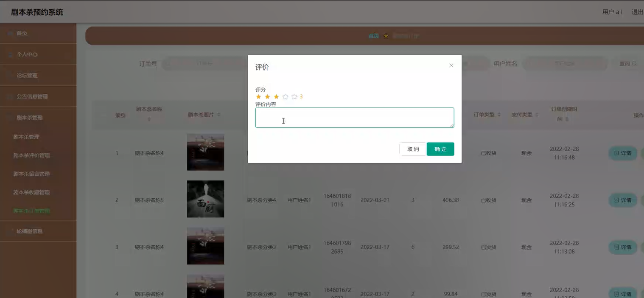
Task: Select 已发货 status in row 3
Action: [x=488, y=247]
